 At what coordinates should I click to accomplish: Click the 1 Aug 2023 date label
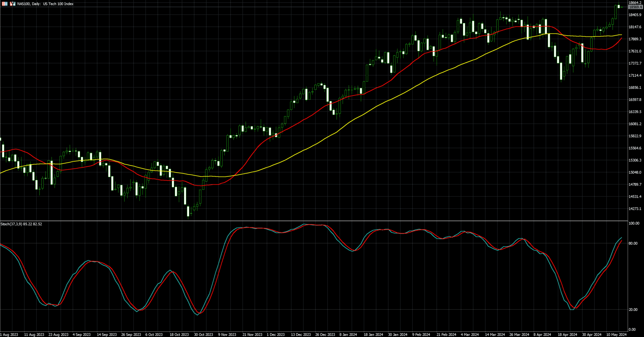pos(9,335)
